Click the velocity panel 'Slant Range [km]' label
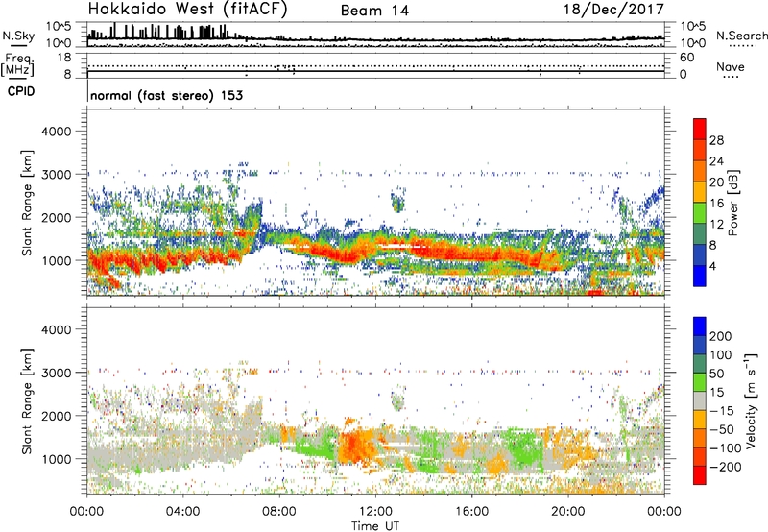768x532 pixels. point(27,400)
